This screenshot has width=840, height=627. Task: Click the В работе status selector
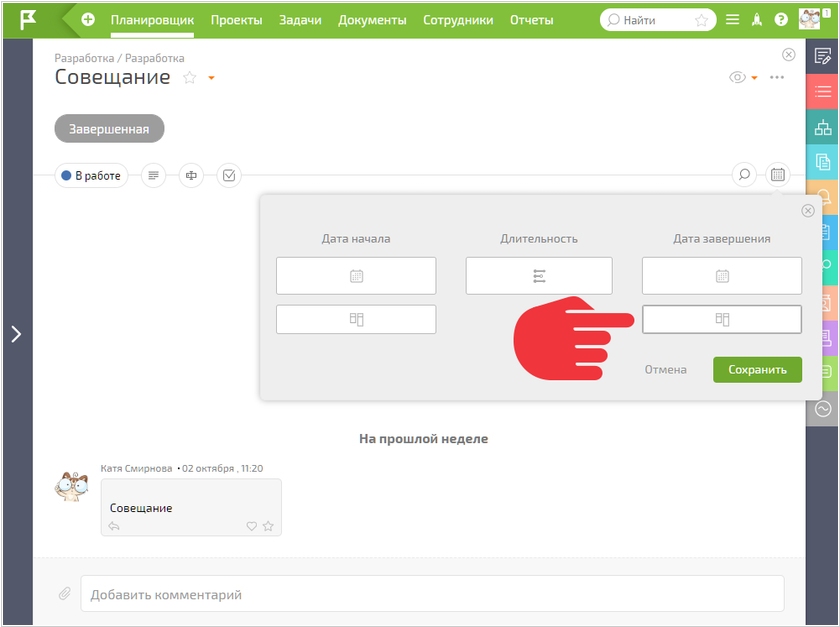click(x=91, y=176)
